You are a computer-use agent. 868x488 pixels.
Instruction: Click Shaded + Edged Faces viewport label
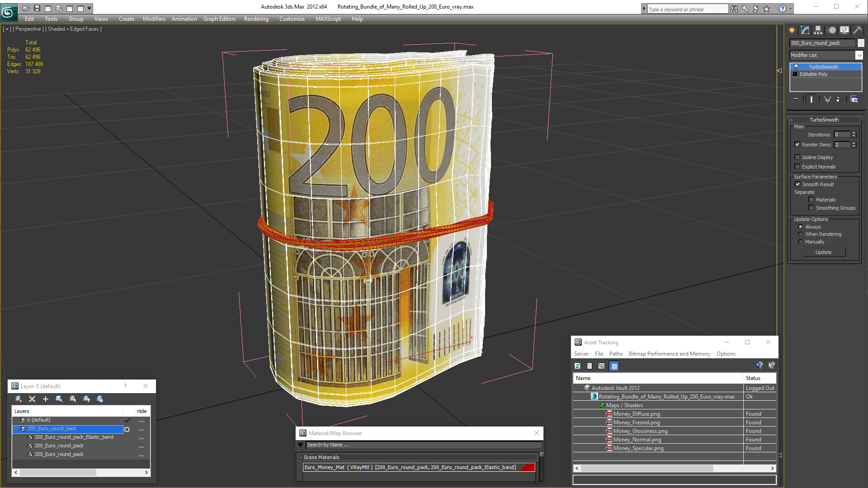click(73, 29)
